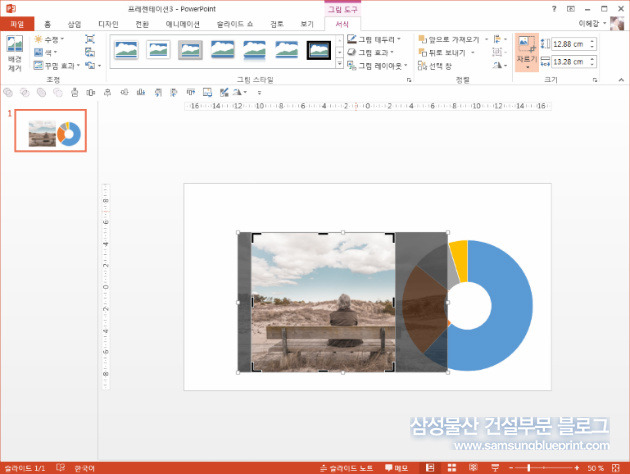Switch to the Animations (애니메이션) tab
The height and width of the screenshot is (474, 630).
pyautogui.click(x=182, y=24)
